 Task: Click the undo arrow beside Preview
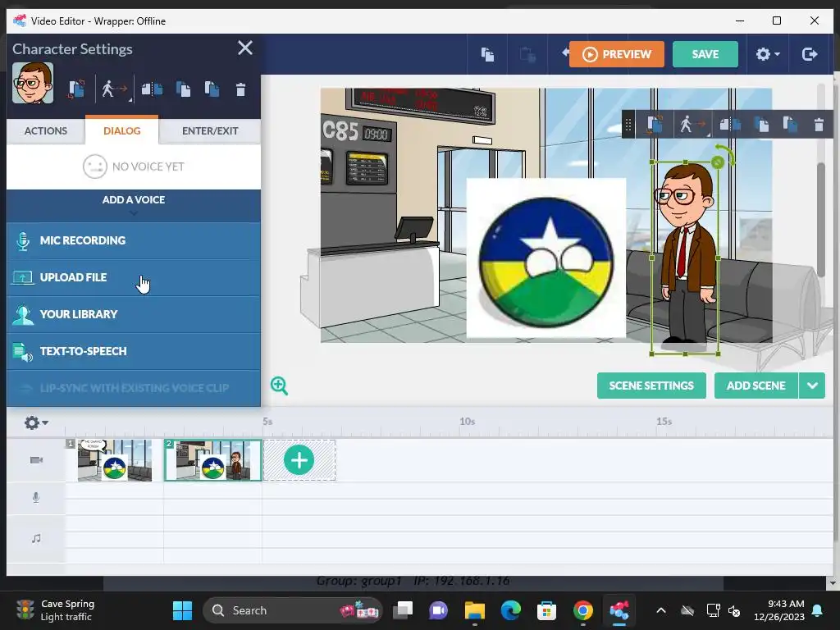(564, 52)
